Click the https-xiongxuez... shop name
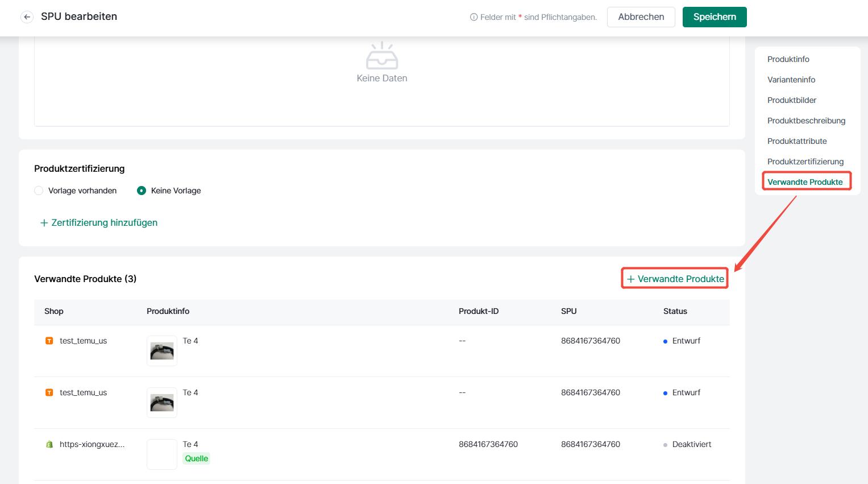The image size is (868, 484). (92, 444)
